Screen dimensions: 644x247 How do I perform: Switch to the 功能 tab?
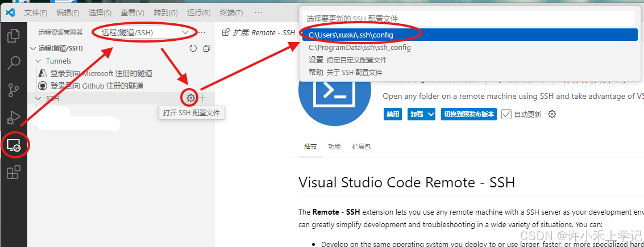(334, 147)
